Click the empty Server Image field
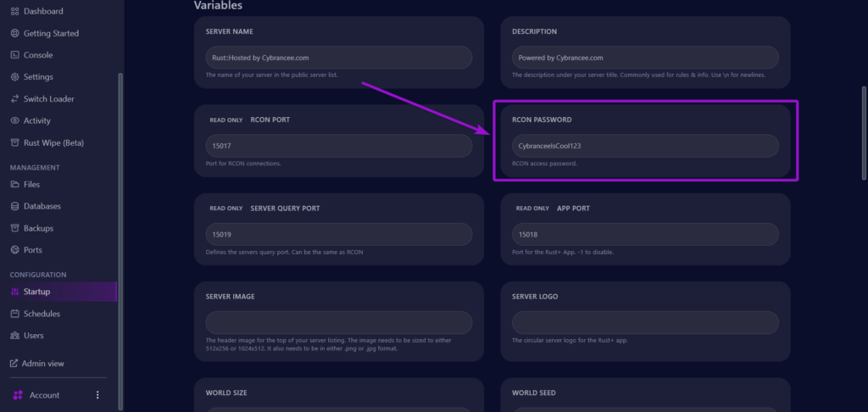Image resolution: width=868 pixels, height=412 pixels. 339,323
